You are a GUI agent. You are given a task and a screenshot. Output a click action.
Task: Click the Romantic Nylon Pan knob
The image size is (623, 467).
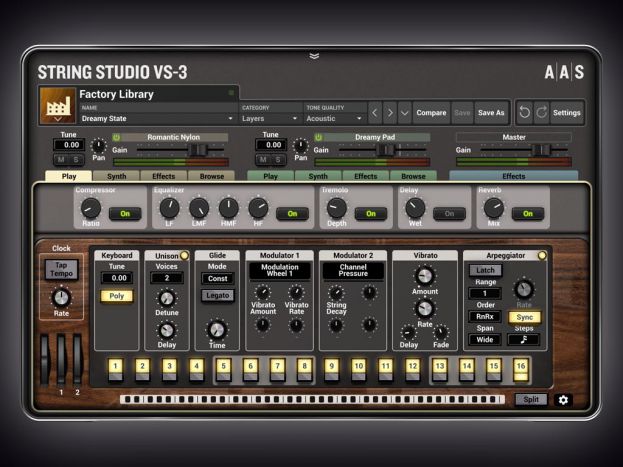(99, 146)
